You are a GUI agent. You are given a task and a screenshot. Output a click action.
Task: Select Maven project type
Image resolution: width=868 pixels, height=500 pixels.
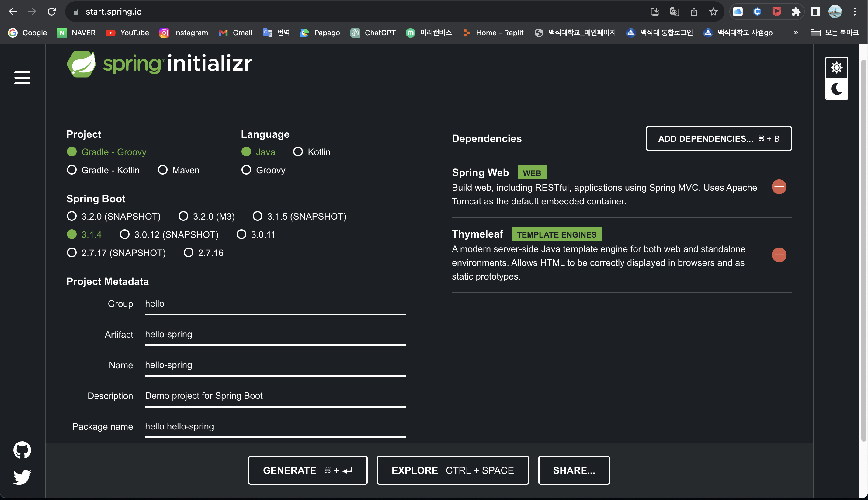[x=162, y=170]
